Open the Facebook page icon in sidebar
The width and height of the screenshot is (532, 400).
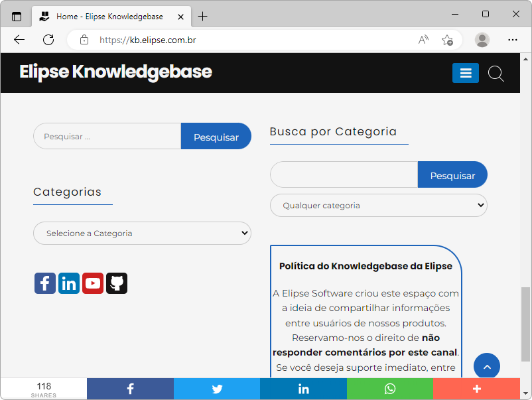[x=44, y=283]
